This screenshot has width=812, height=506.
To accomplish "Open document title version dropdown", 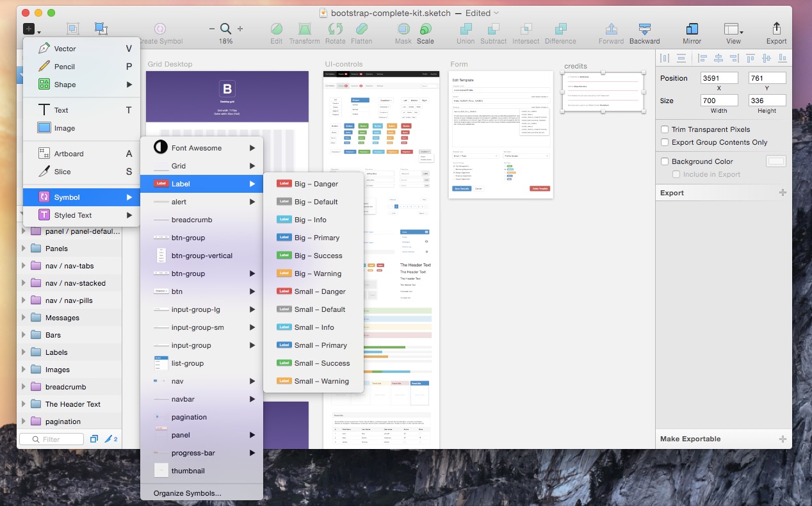I will tap(496, 13).
